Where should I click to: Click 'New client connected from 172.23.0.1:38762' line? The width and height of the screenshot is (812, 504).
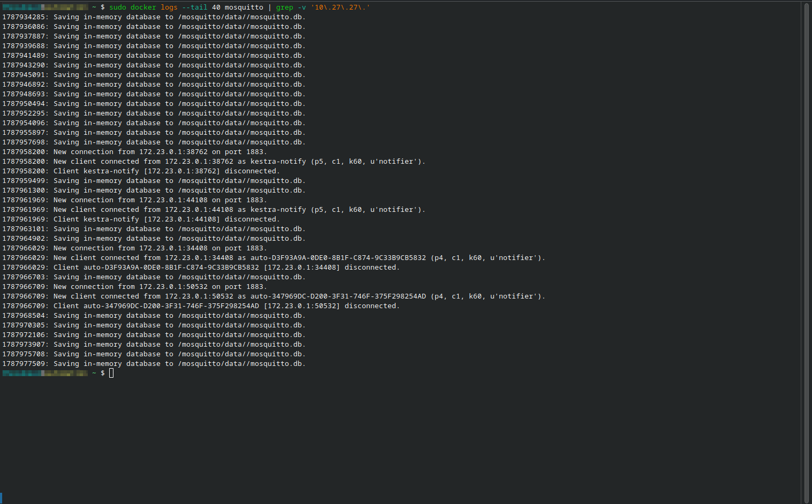click(x=214, y=162)
